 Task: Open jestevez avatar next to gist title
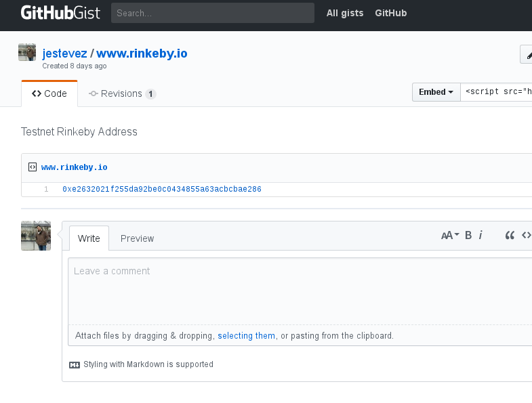pyautogui.click(x=27, y=52)
